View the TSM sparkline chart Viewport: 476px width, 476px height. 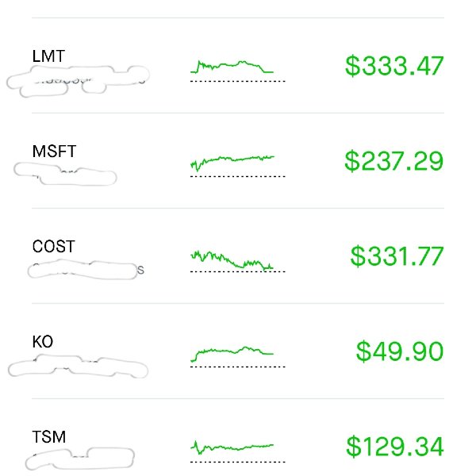click(x=238, y=451)
